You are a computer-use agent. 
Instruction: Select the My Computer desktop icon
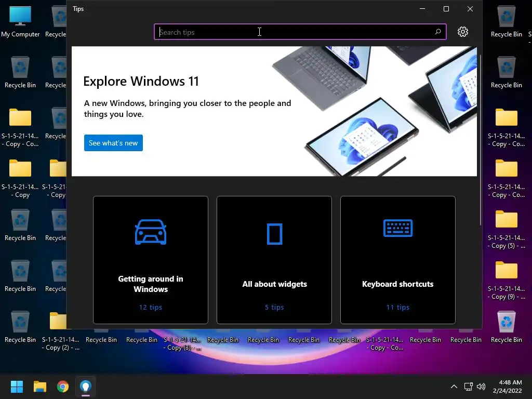pos(20,21)
